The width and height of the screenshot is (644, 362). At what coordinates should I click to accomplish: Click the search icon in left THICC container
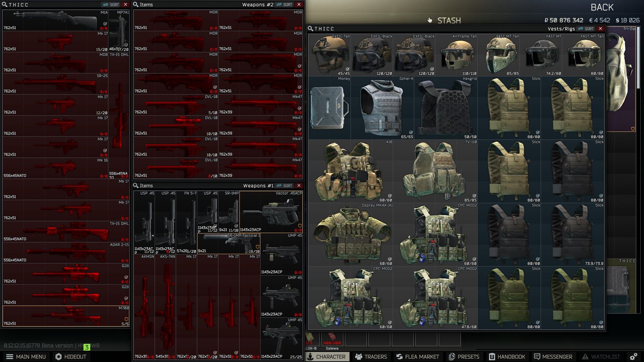click(5, 5)
